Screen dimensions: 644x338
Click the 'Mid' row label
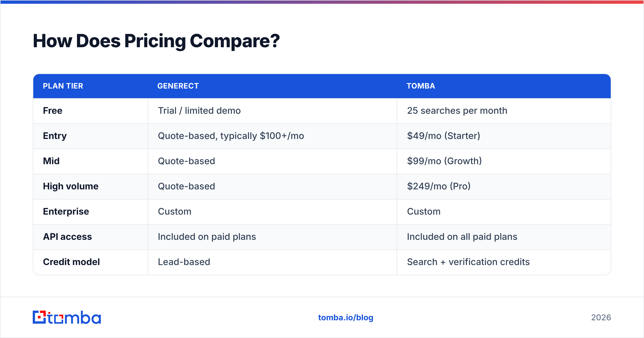(x=51, y=161)
